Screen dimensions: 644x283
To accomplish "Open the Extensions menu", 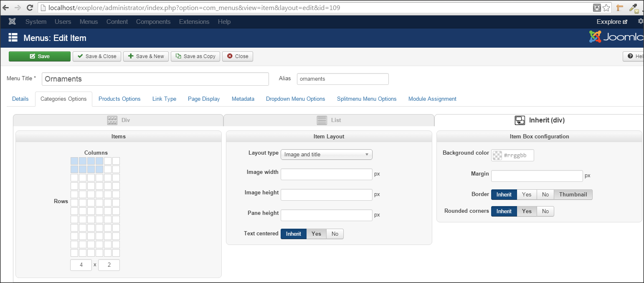I will (x=194, y=22).
